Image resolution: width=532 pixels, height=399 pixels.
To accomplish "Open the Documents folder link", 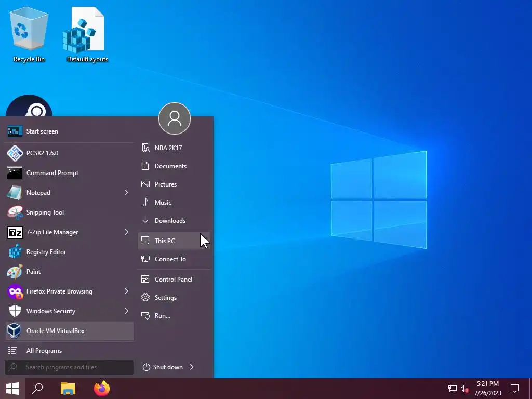I will click(174, 166).
